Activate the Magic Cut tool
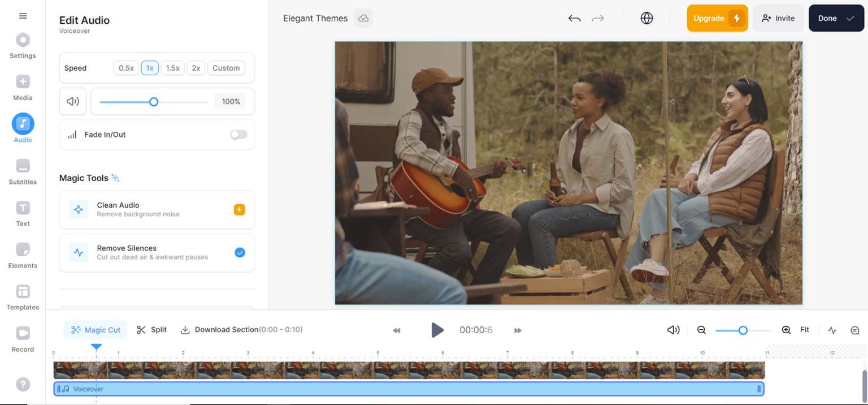The width and height of the screenshot is (868, 405). [x=96, y=330]
